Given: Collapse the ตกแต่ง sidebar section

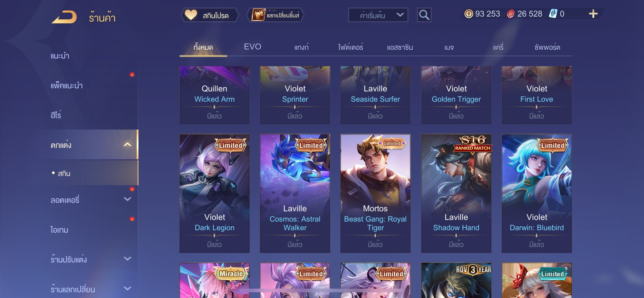Looking at the screenshot, I should point(127,144).
